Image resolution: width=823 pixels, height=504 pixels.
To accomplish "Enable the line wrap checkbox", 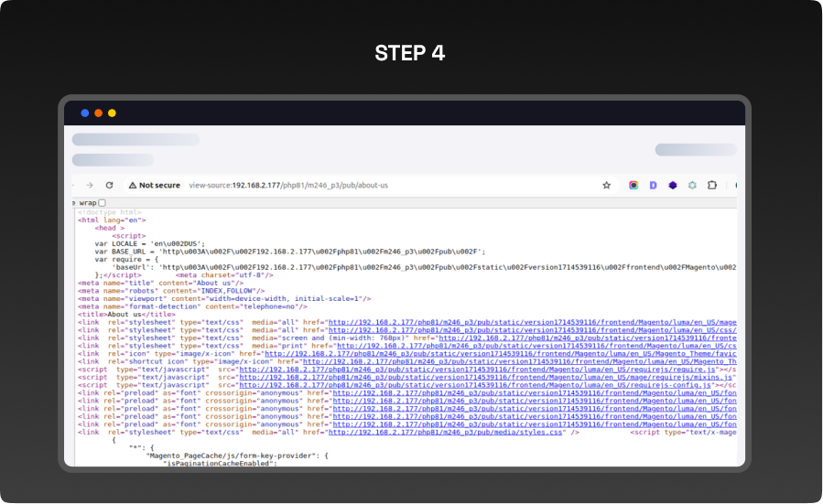I will [x=102, y=203].
